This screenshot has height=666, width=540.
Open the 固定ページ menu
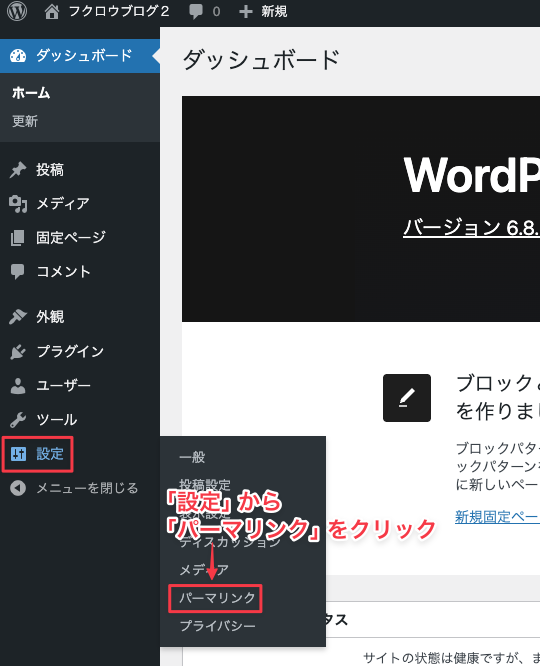click(x=71, y=237)
